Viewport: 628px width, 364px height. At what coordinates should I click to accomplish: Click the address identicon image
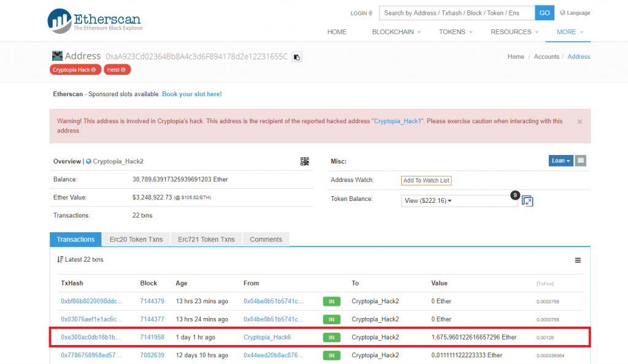click(57, 56)
